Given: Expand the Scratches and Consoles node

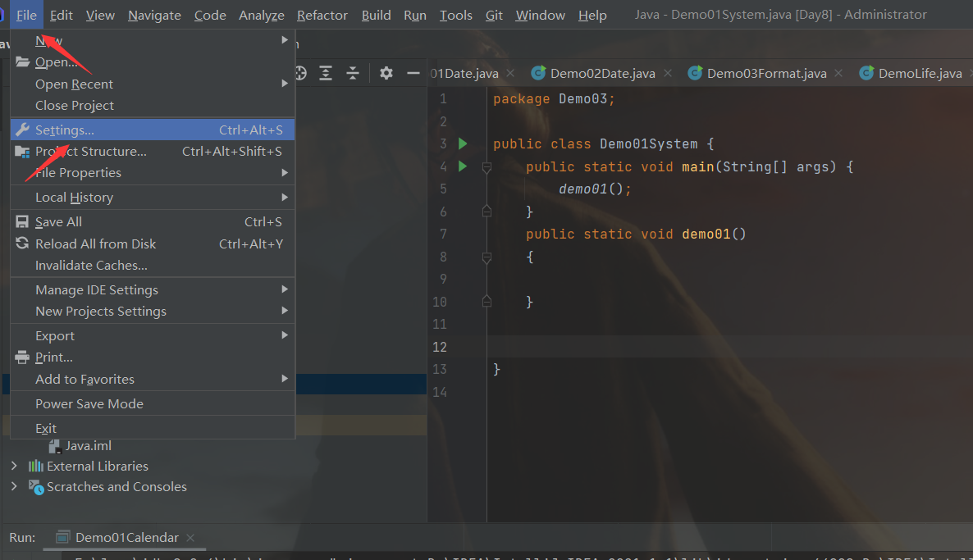Looking at the screenshot, I should [14, 486].
